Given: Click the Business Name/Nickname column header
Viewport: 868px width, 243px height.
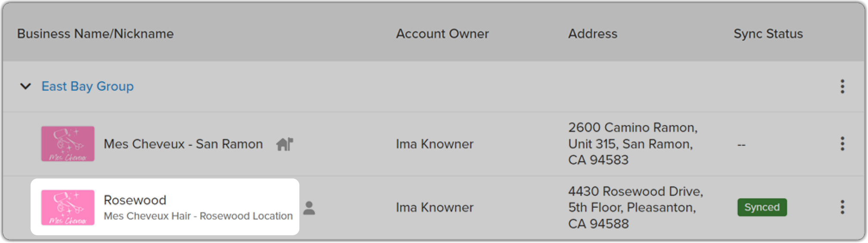Looking at the screenshot, I should click(95, 34).
